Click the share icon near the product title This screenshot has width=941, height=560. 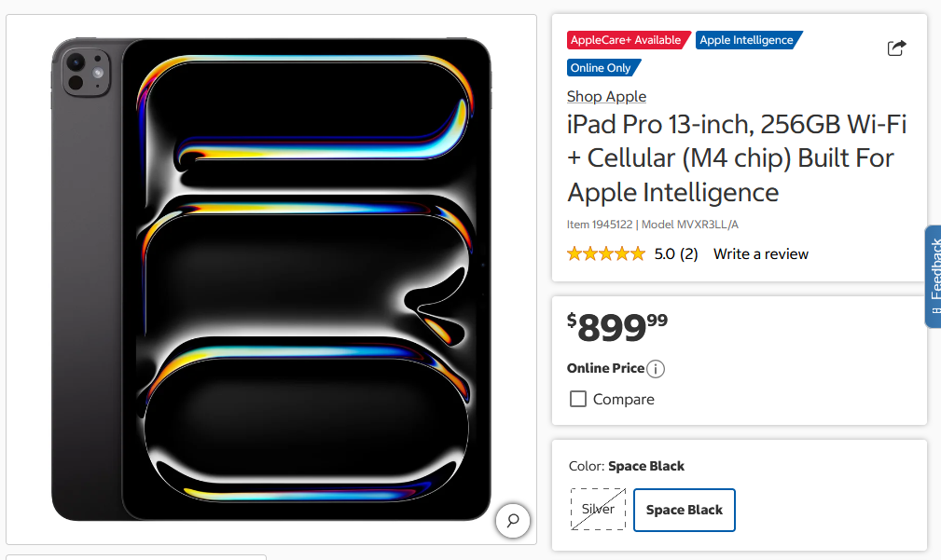(896, 48)
